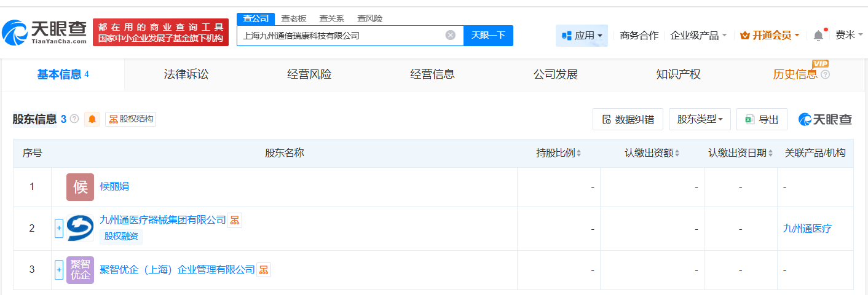Image resolution: width=868 pixels, height=295 pixels.
Task: Click the orange alert bell beside 股东信息
Action: (x=92, y=119)
